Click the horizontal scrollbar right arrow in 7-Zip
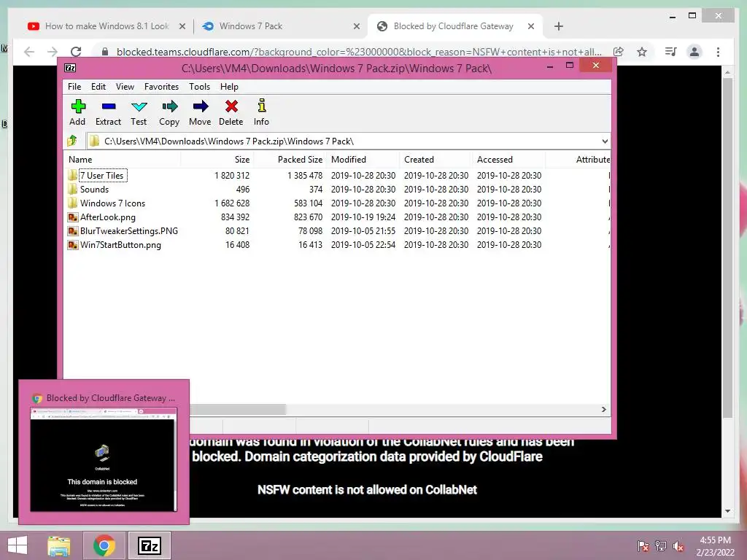Viewport: 747px width, 560px height. tap(603, 410)
